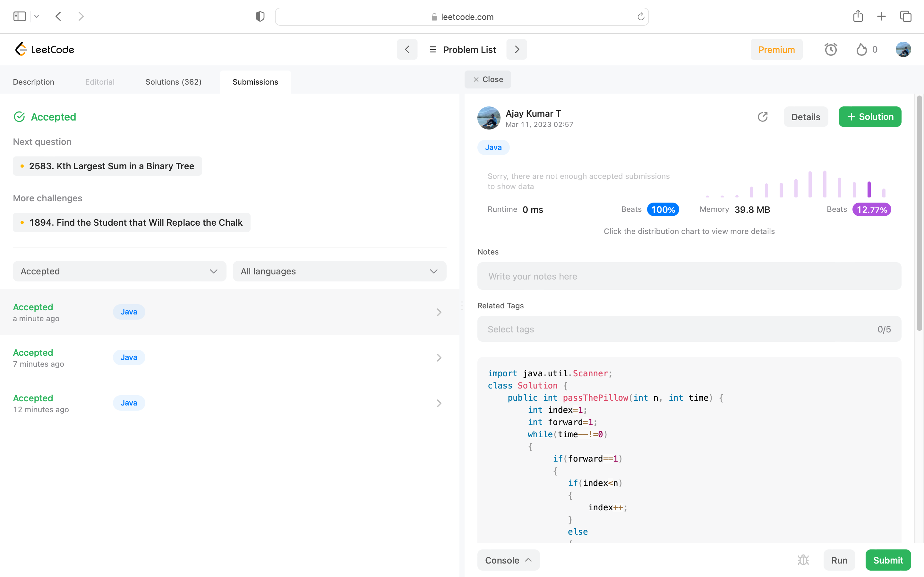Click the Safari share icon
Viewport: 924px width, 577px height.
pos(858,16)
